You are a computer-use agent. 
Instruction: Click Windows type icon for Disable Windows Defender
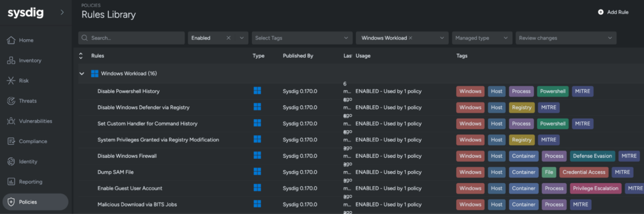click(x=257, y=106)
